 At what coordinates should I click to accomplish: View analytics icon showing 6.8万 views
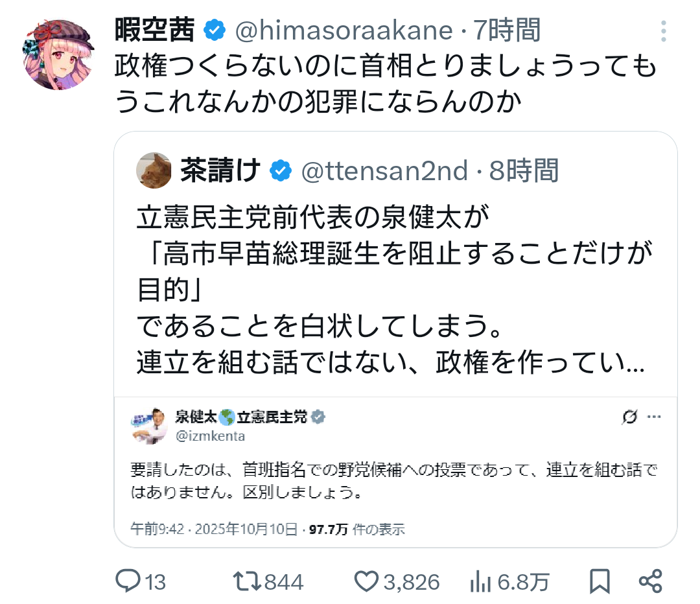(x=480, y=581)
